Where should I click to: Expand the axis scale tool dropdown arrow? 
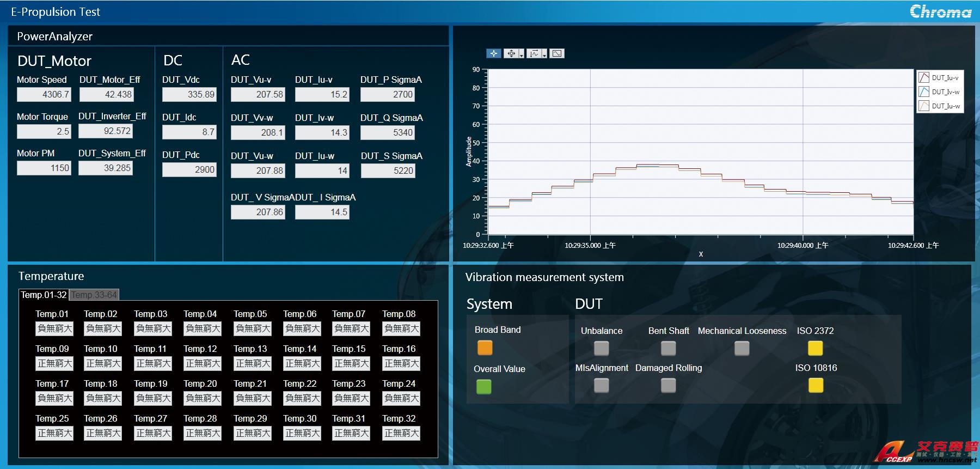[x=544, y=54]
